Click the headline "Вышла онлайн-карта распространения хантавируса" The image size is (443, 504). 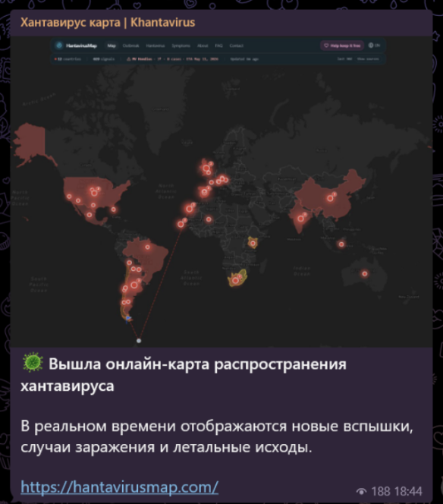click(184, 375)
